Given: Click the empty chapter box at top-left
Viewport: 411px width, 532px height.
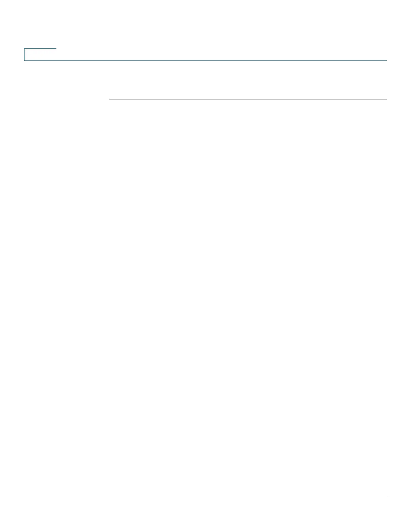Looking at the screenshot, I should [40, 54].
